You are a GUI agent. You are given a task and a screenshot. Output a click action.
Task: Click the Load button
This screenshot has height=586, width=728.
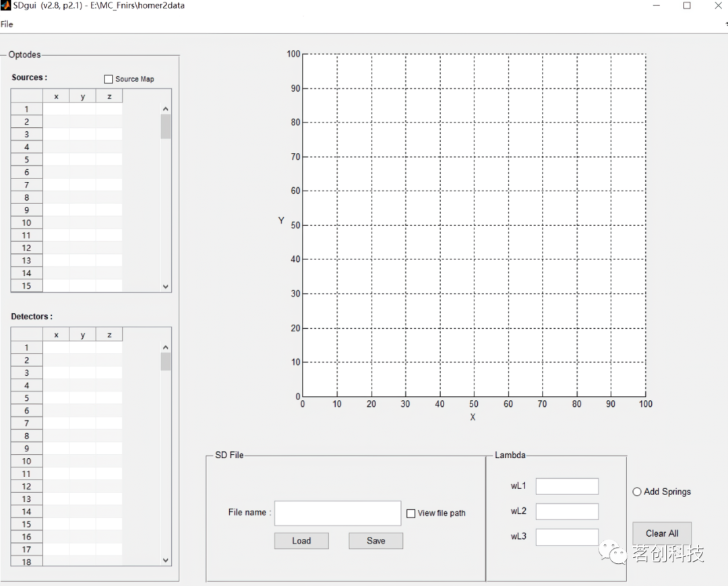click(301, 540)
